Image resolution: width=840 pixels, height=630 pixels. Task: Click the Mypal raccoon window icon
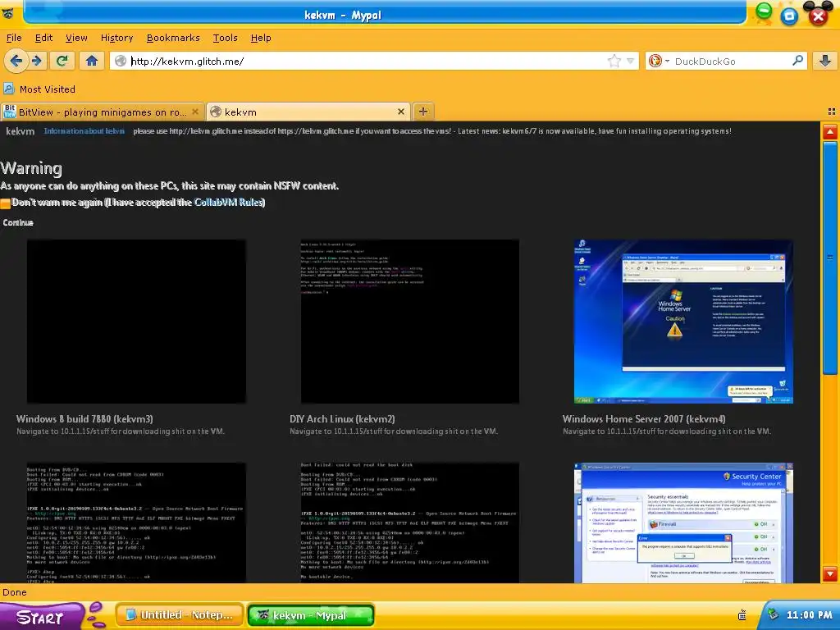[7, 13]
